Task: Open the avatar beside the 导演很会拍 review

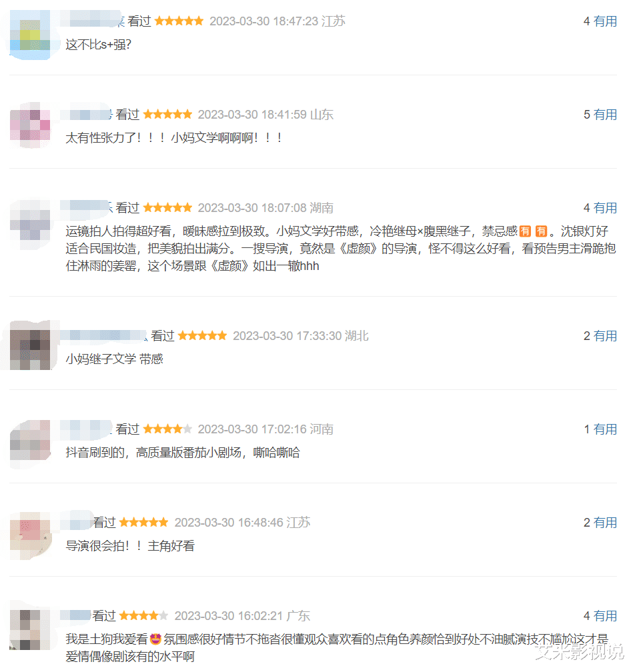Action: [30, 536]
